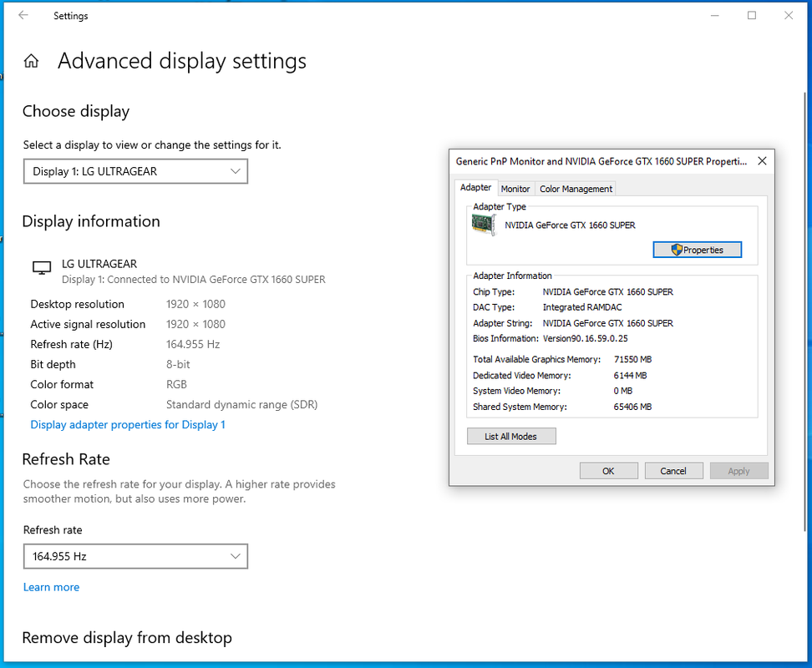Open Display adapter properties for Display 1
This screenshot has width=812, height=668.
[128, 425]
